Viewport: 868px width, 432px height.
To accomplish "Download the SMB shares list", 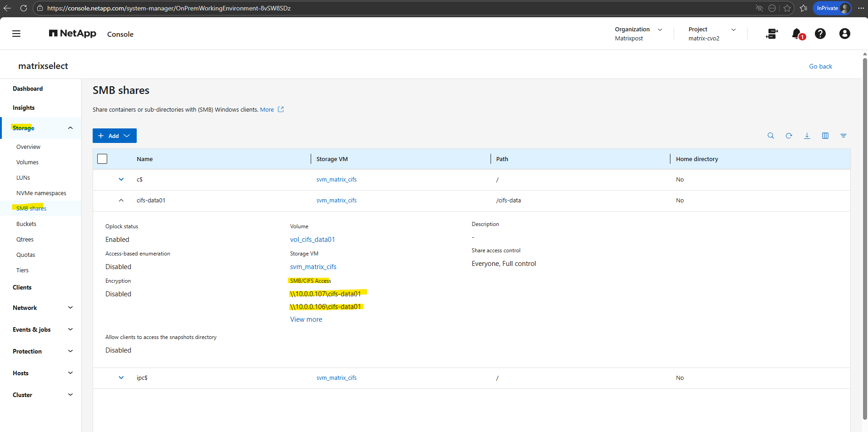I will 807,136.
